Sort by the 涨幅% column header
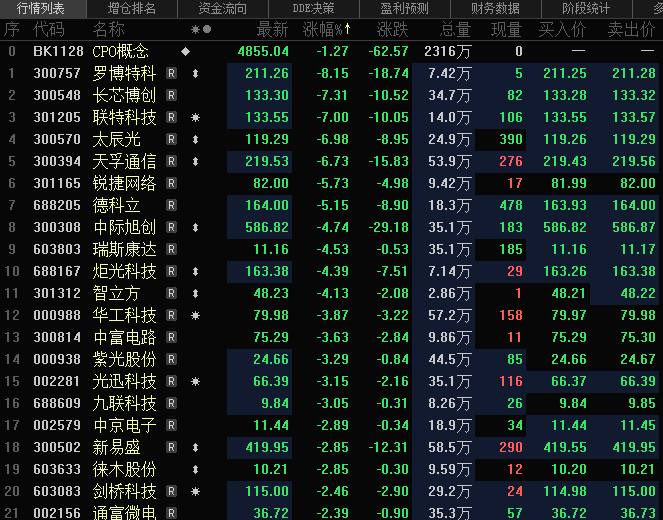Screen dimensions: 663x520 [326, 29]
